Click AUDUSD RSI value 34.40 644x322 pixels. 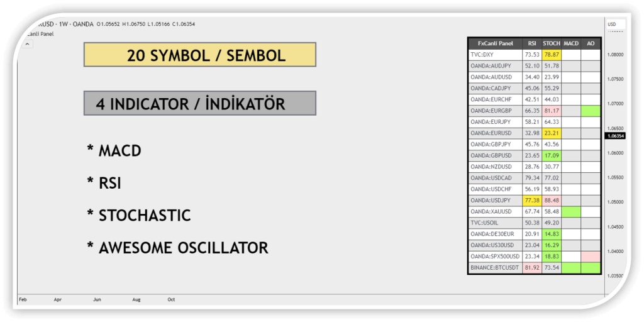coord(532,77)
